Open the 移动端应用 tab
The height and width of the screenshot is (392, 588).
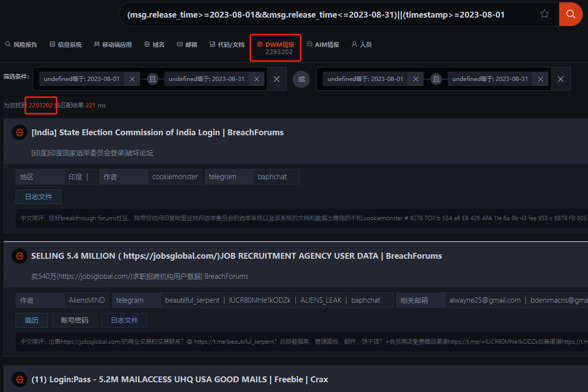(113, 44)
